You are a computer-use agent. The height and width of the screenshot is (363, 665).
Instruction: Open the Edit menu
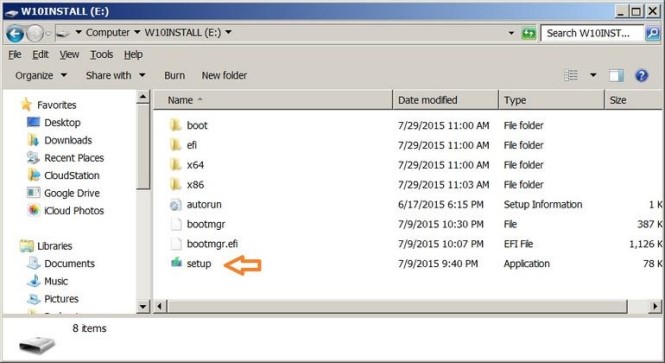click(40, 54)
